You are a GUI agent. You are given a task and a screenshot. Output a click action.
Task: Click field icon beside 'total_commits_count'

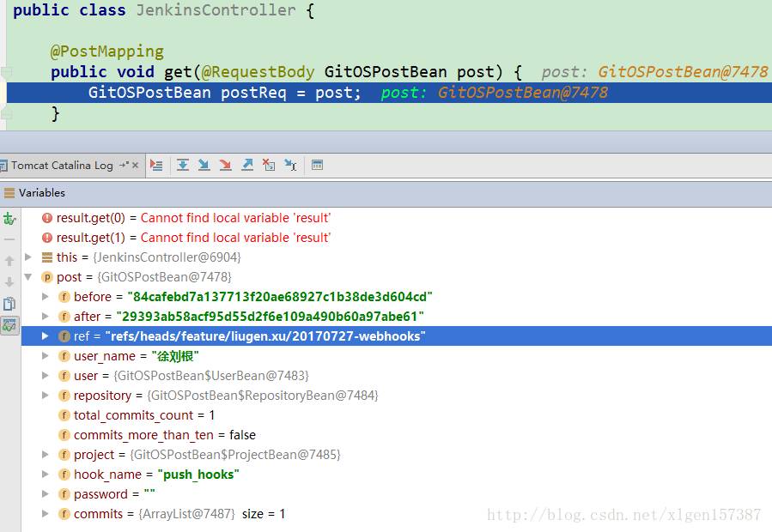click(x=64, y=415)
